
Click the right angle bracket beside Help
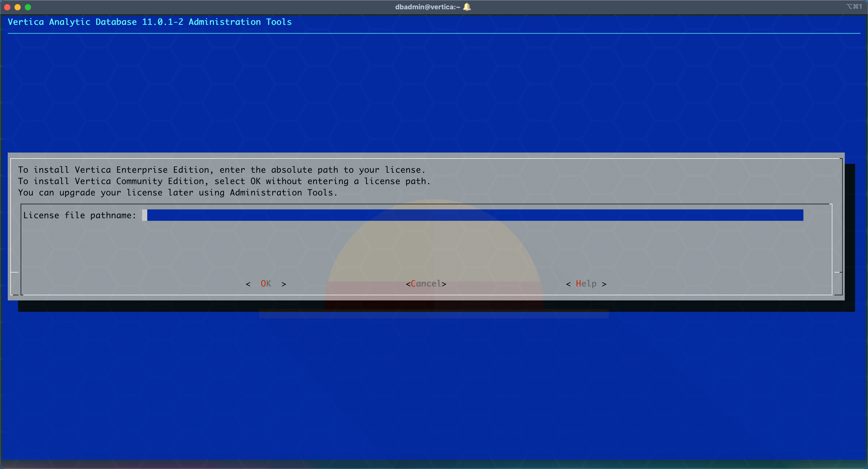pos(604,284)
